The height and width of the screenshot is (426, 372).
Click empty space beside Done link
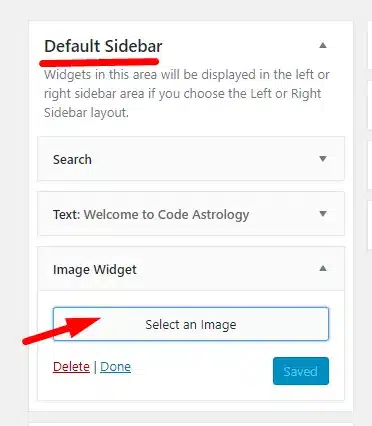[200, 368]
